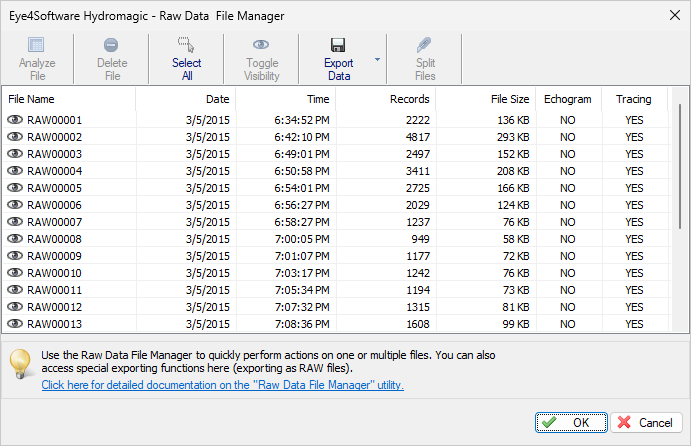Viewport: 691px width, 446px height.
Task: Select the RAW00001 file name
Action: click(55, 120)
